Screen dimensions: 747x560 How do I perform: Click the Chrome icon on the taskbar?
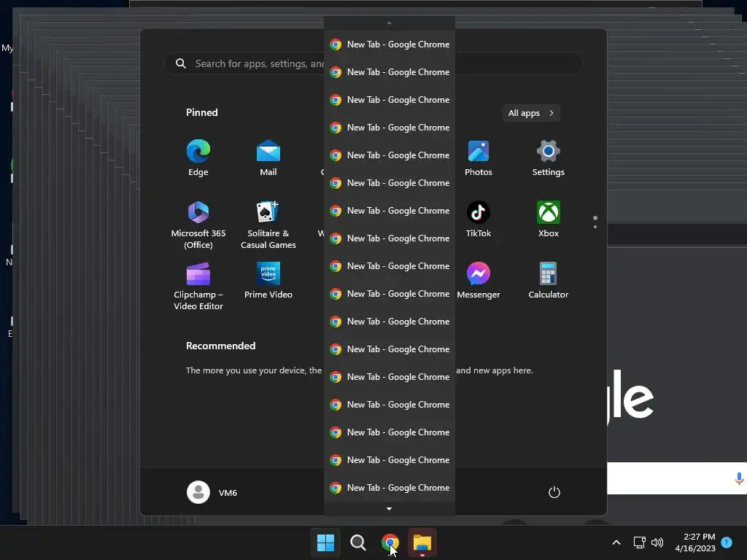(390, 542)
